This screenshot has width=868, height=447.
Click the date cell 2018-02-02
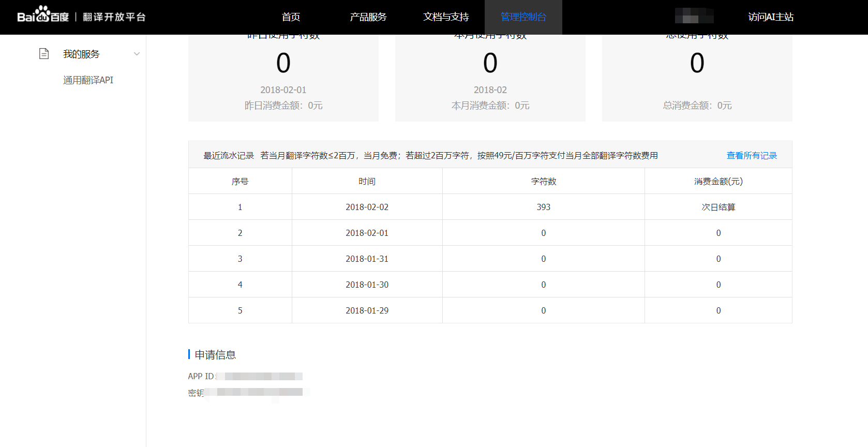367,207
